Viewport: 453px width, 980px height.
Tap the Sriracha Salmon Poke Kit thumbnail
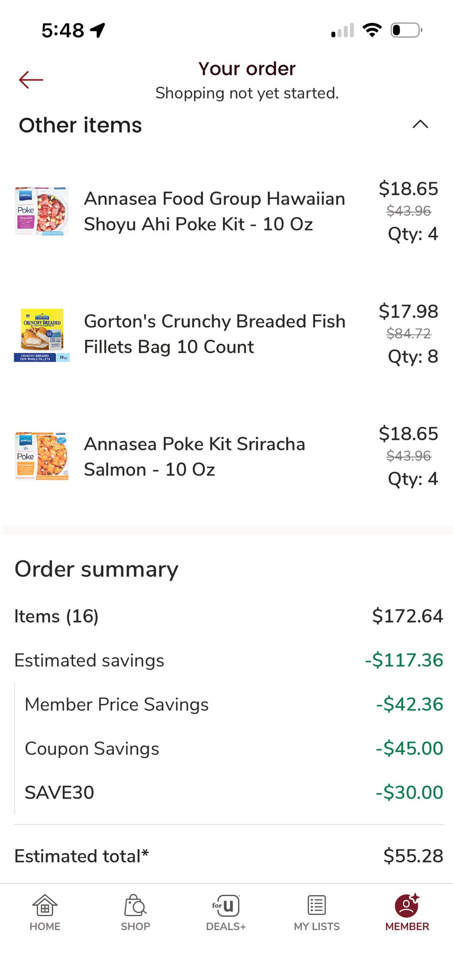point(42,457)
